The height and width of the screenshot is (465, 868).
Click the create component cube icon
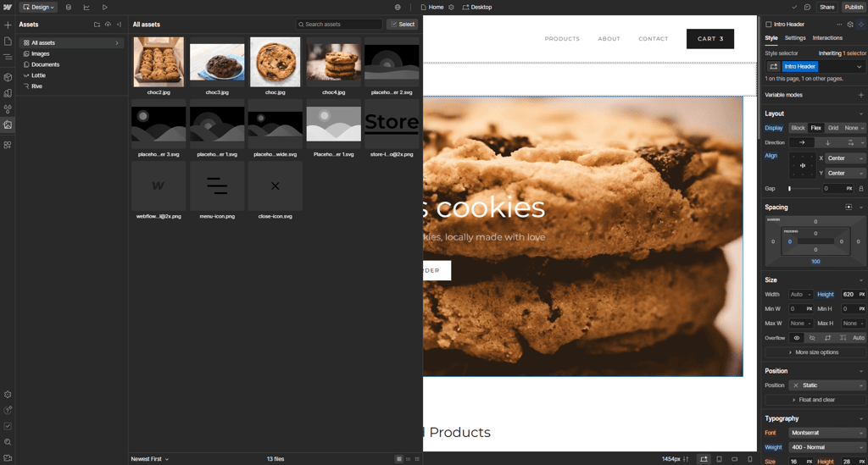(x=850, y=25)
